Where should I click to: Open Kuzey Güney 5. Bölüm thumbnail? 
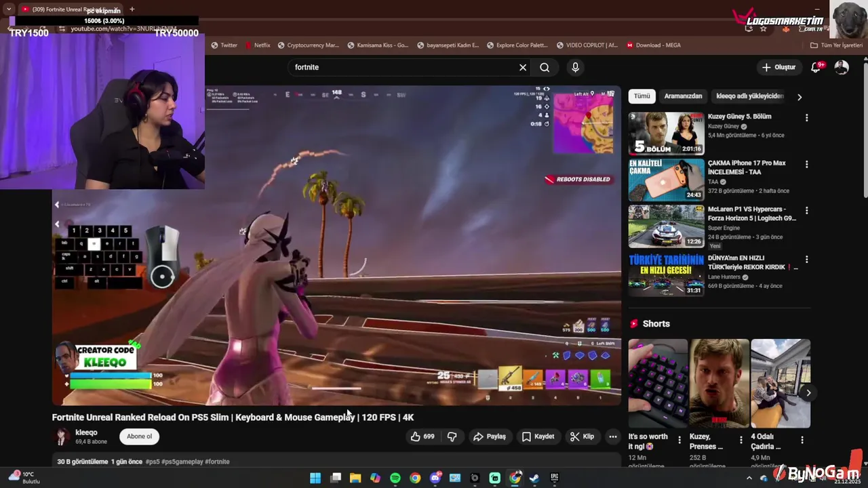point(666,134)
